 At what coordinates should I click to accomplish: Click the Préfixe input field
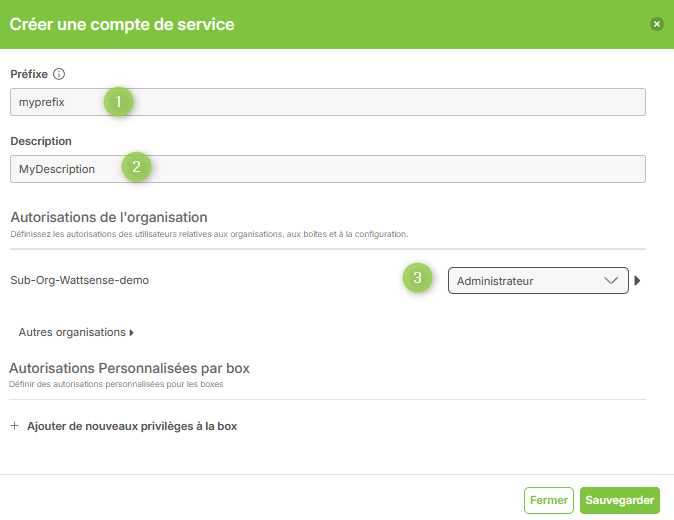(x=328, y=102)
